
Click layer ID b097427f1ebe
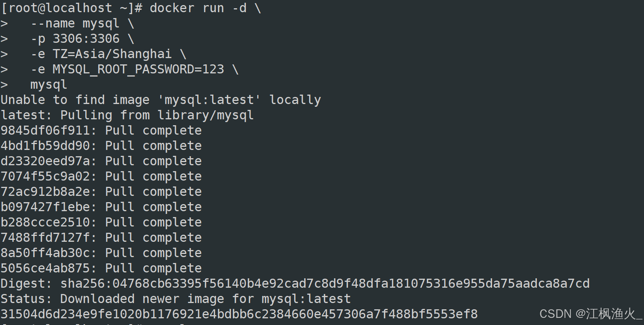click(46, 207)
